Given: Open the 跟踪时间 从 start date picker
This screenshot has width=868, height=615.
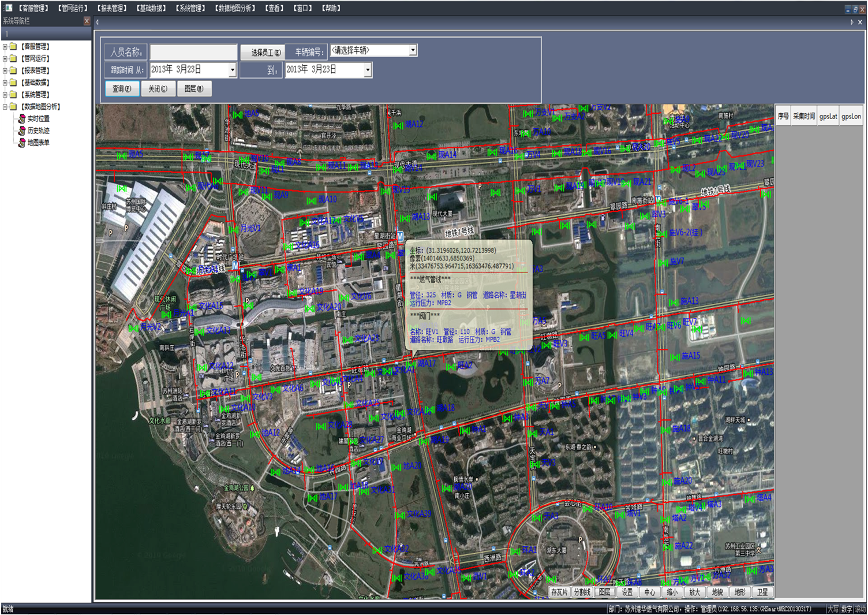Looking at the screenshot, I should pyautogui.click(x=232, y=70).
